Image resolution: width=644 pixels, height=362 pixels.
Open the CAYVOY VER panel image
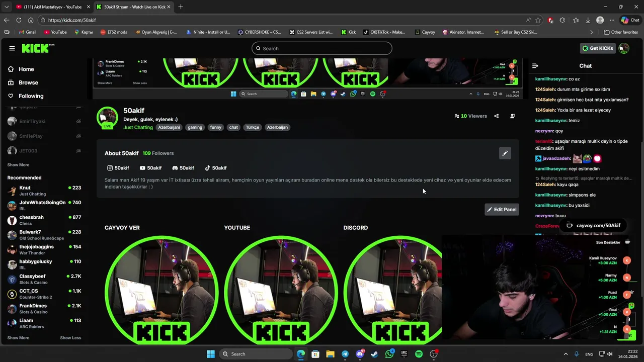click(x=162, y=291)
